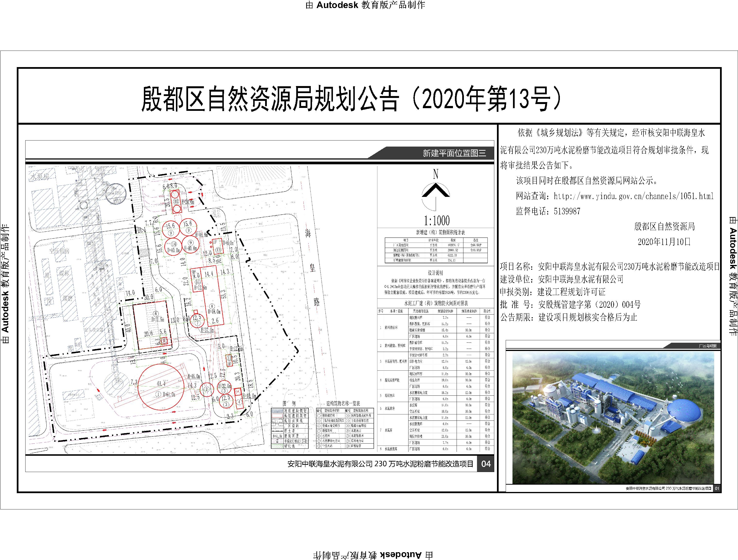Click the 申报类别 line
The image size is (738, 560).
(x=553, y=292)
